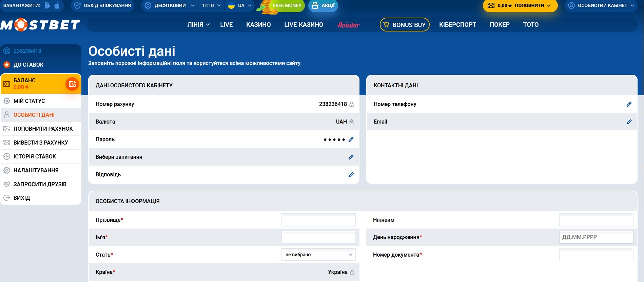
Task: Edit Відповідь with pencil icon
Action: point(351,175)
